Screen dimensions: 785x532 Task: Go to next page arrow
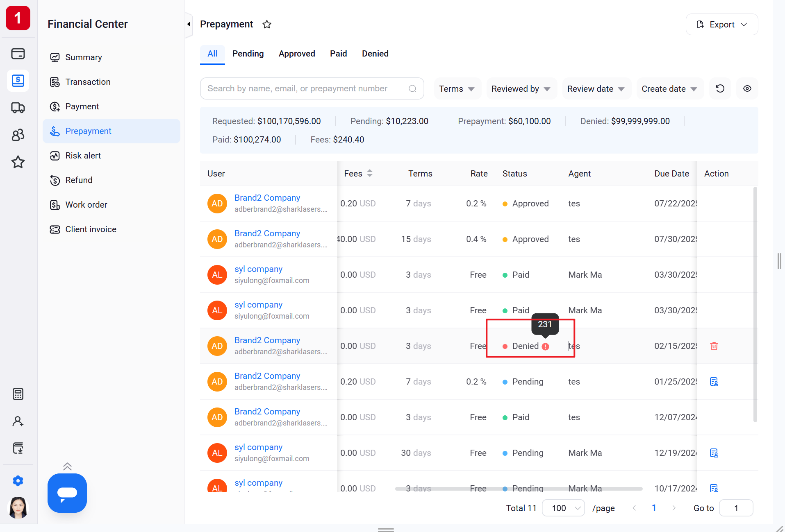(x=674, y=508)
